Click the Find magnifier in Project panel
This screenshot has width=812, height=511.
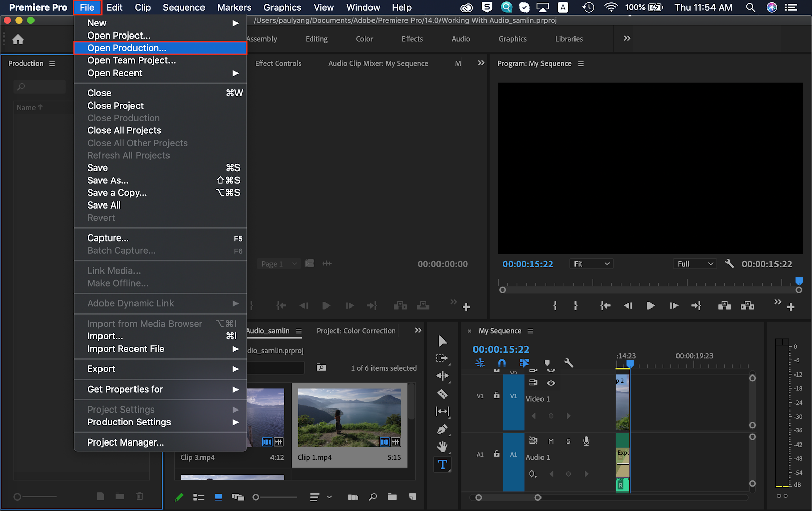(x=373, y=497)
